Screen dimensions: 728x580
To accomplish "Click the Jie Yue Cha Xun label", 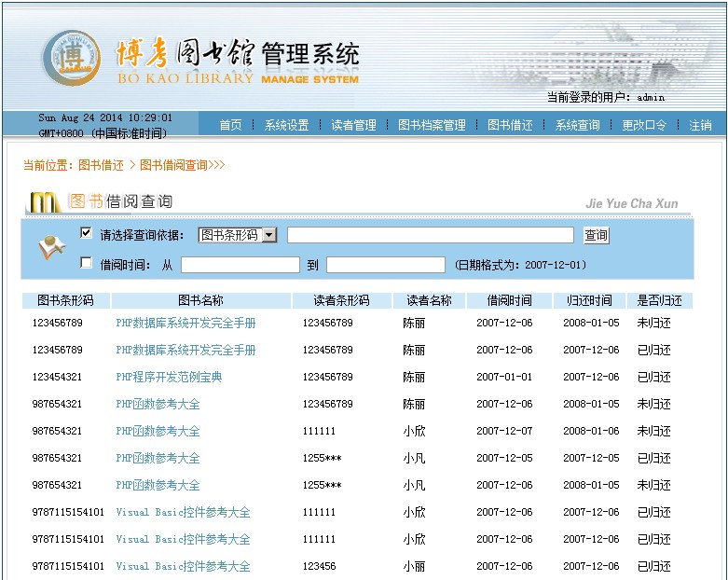I will [x=632, y=203].
